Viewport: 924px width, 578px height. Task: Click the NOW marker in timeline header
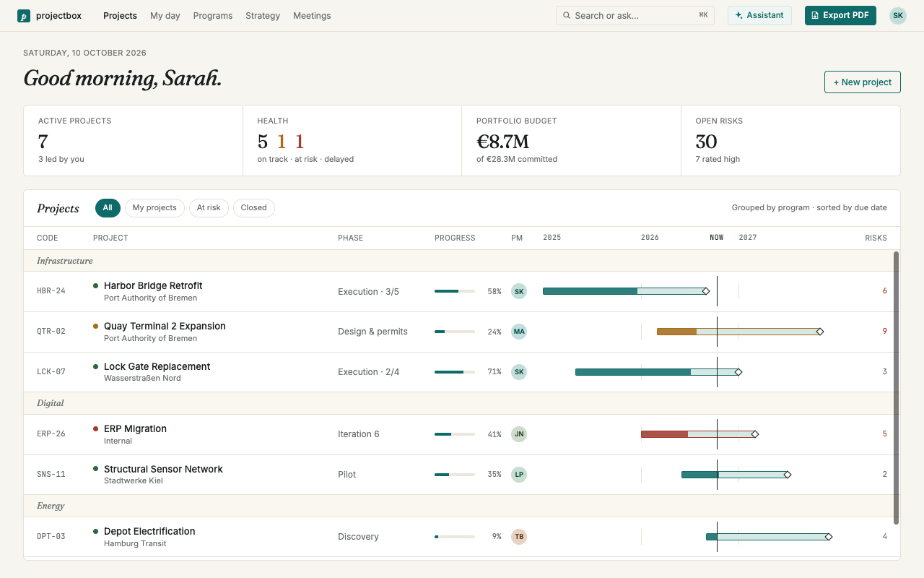(717, 238)
